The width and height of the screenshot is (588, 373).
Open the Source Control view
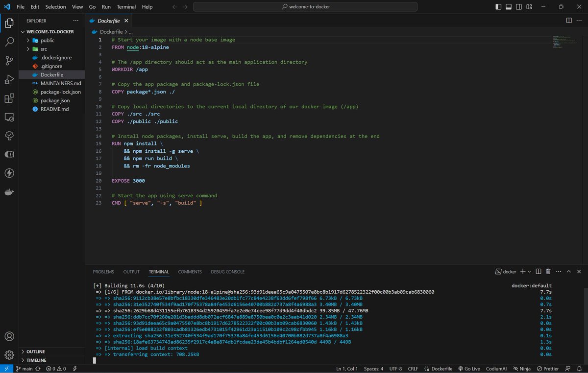pyautogui.click(x=9, y=61)
